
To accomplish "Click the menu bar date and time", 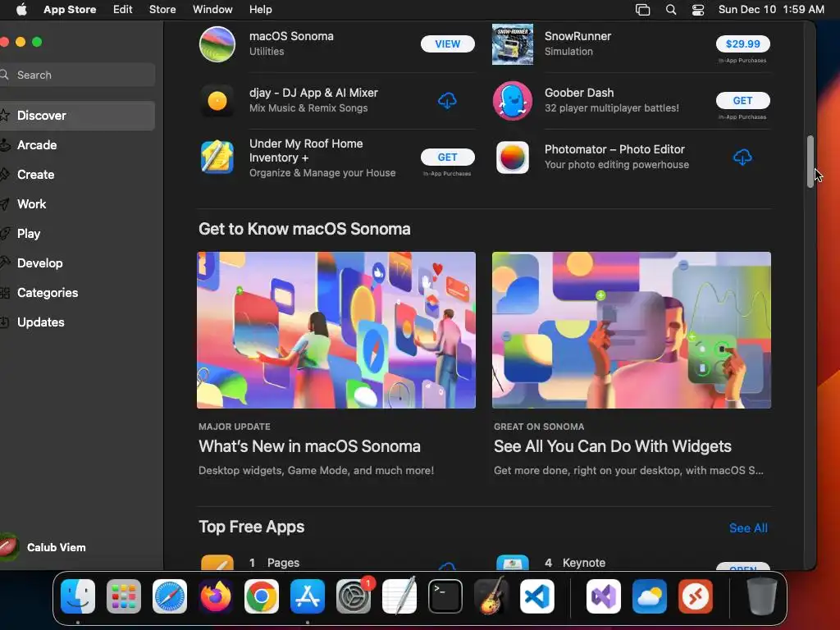I will (x=771, y=10).
